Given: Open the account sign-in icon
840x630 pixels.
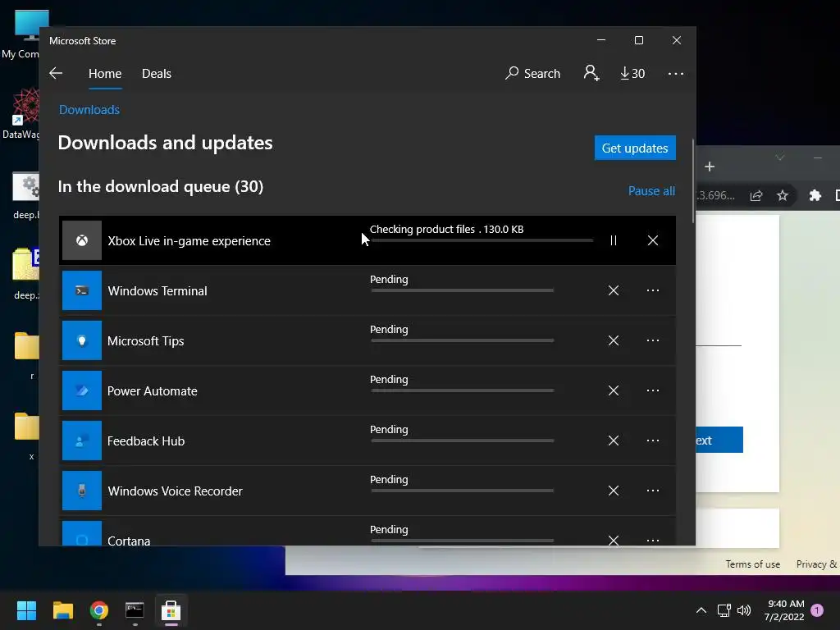Looking at the screenshot, I should point(591,73).
